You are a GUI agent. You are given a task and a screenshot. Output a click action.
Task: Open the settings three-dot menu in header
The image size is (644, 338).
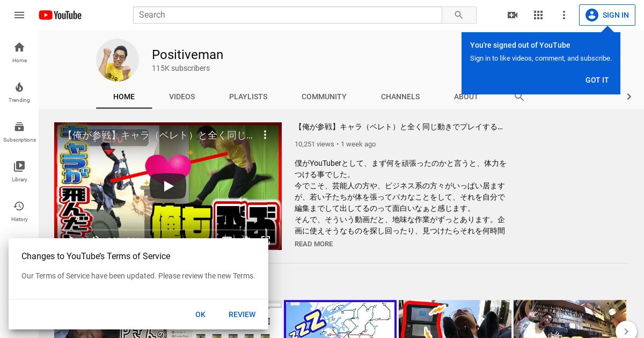[x=564, y=15]
